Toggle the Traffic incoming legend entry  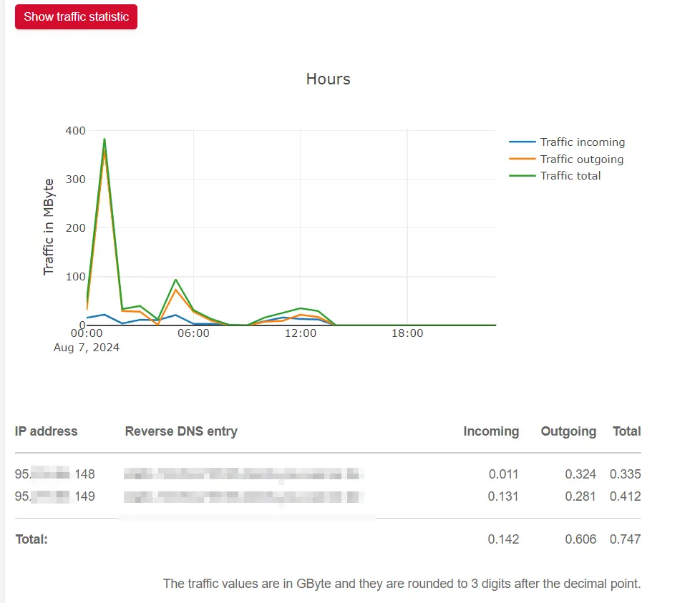pyautogui.click(x=582, y=142)
